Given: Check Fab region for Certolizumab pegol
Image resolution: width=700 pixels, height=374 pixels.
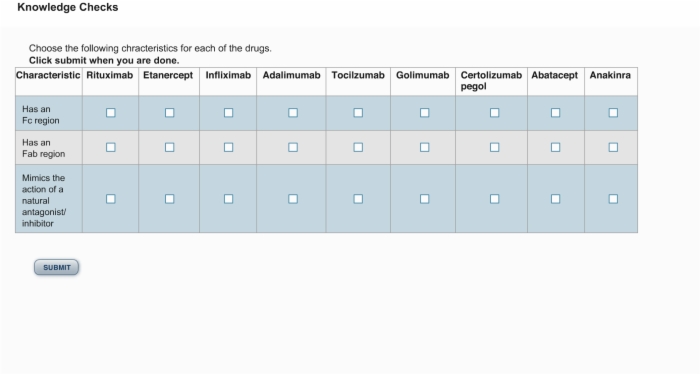Looking at the screenshot, I should click(x=495, y=147).
